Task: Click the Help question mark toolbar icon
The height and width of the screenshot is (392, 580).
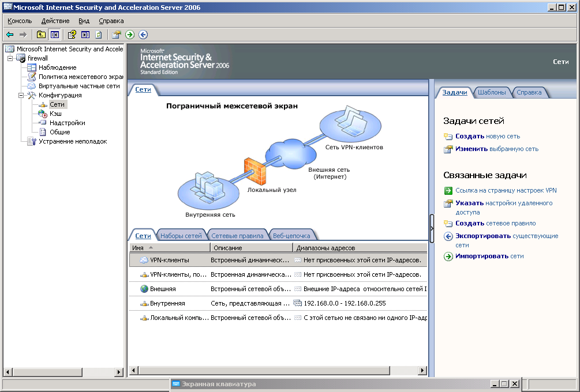Action: coord(72,35)
